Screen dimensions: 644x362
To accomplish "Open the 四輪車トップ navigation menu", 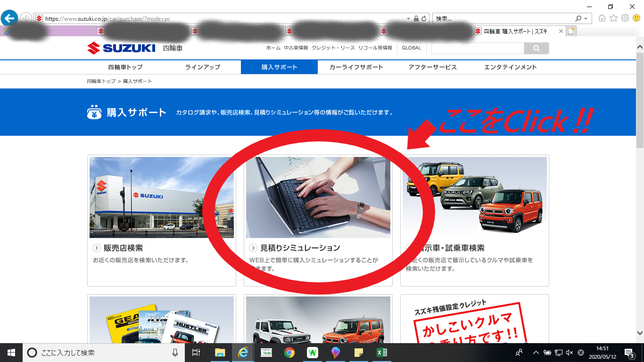I will click(125, 67).
